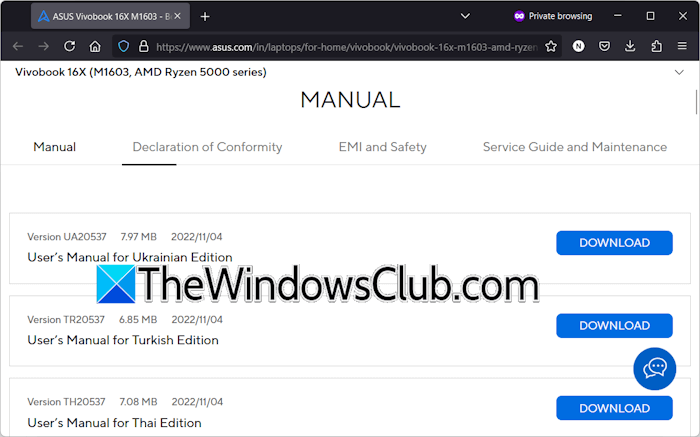Go forward using the browser forward arrow
700x437 pixels.
pyautogui.click(x=43, y=46)
